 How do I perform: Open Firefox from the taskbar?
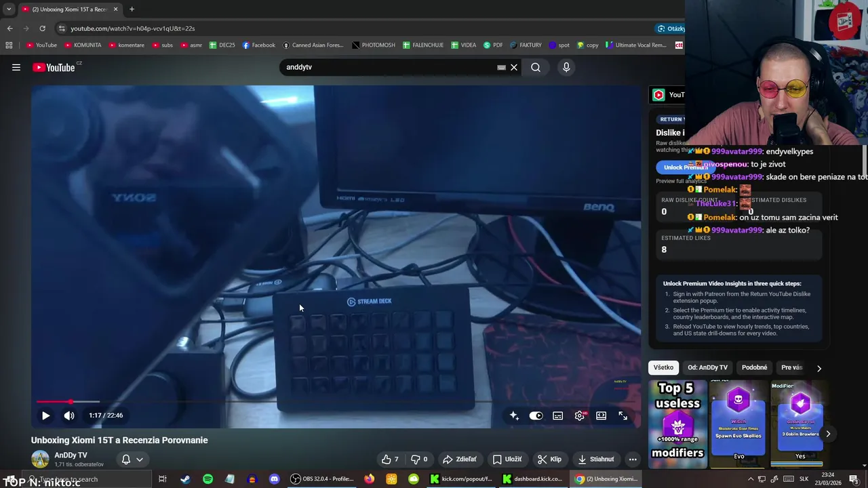tap(369, 479)
